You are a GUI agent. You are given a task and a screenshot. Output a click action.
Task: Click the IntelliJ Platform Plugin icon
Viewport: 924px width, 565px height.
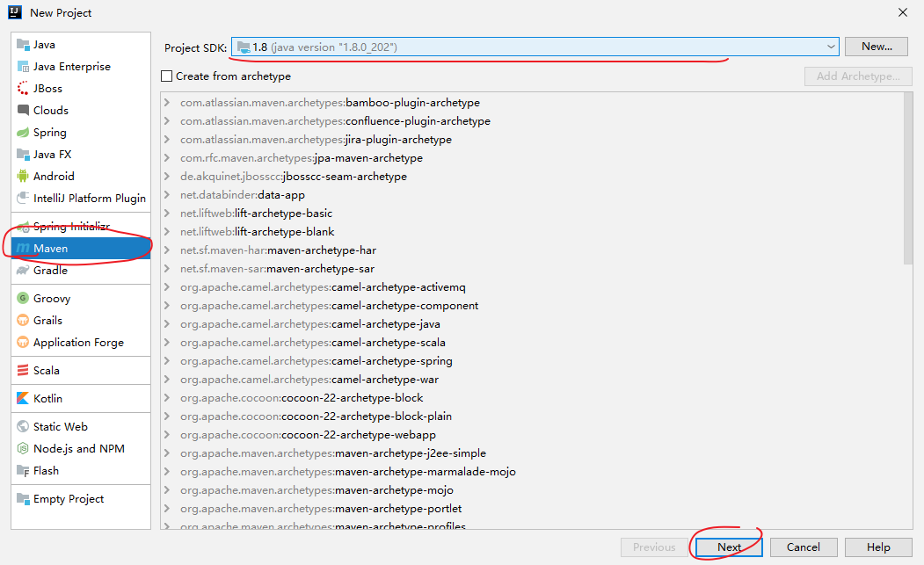click(23, 198)
